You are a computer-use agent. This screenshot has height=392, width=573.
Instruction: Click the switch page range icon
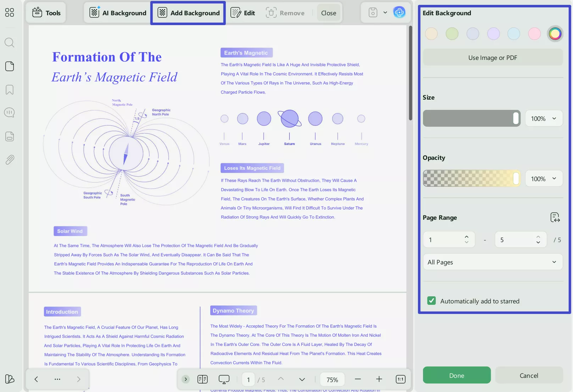pyautogui.click(x=555, y=217)
